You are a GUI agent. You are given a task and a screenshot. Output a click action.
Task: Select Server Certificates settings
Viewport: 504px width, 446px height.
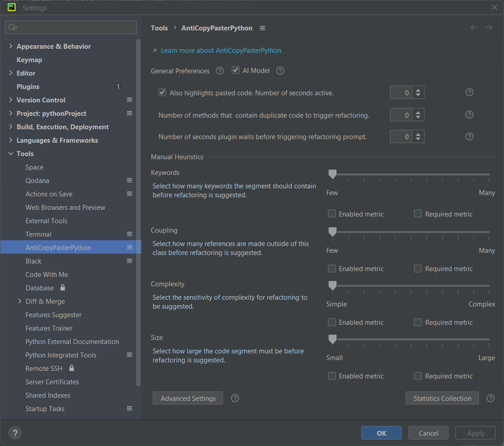tap(52, 382)
